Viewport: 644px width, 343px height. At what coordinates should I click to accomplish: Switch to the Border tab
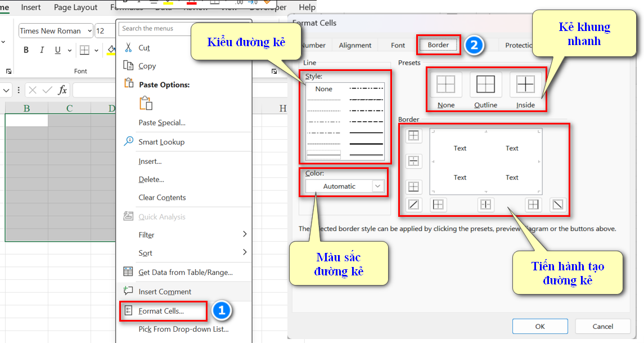click(x=438, y=45)
